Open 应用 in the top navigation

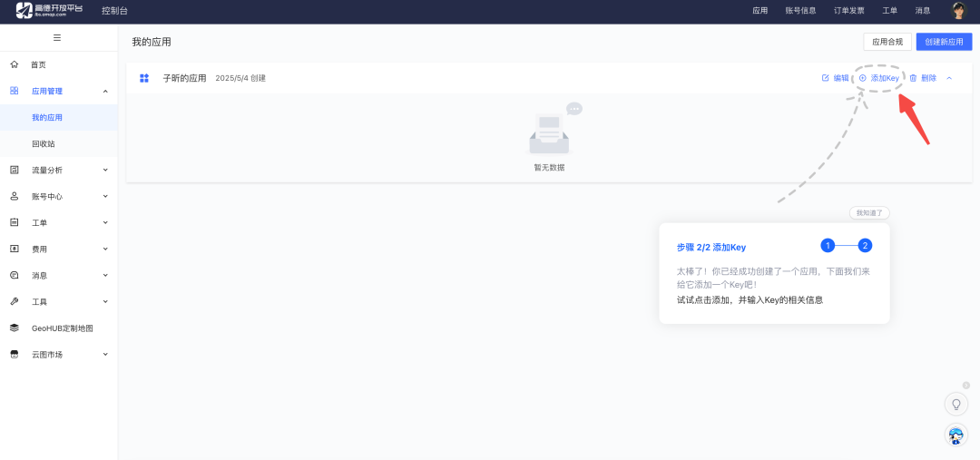tap(760, 11)
